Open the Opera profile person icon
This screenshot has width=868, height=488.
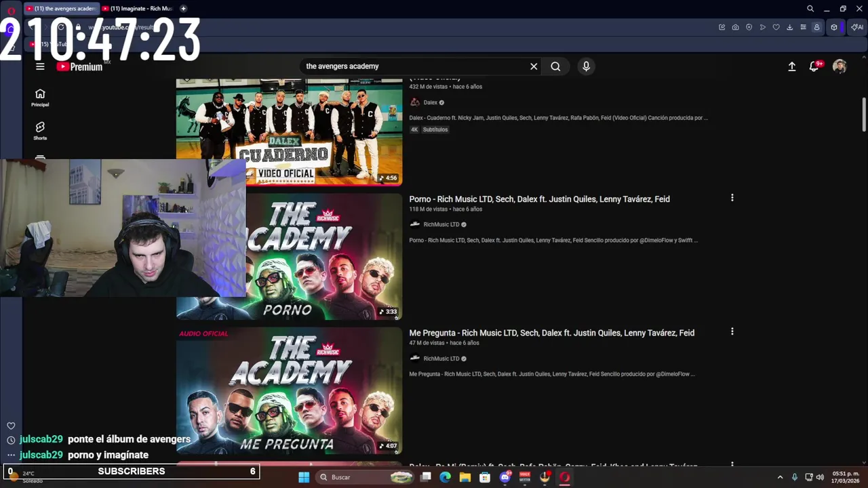[x=816, y=27]
